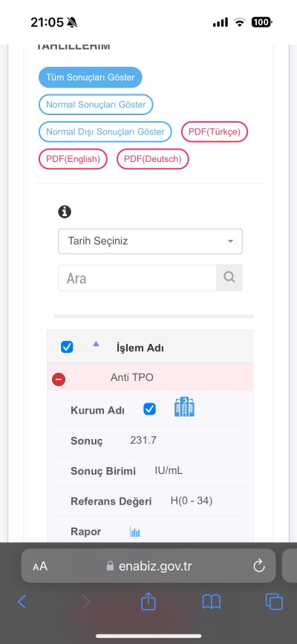Tap Safari share icon

148,602
